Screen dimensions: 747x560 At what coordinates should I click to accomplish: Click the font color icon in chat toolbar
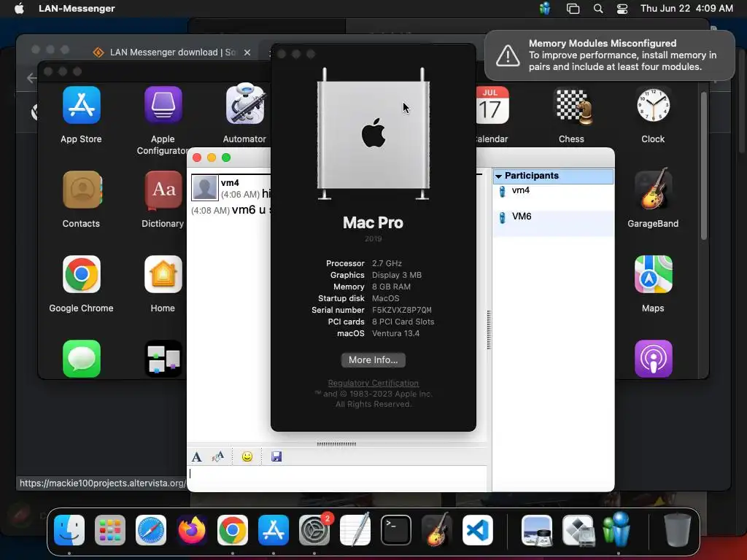pyautogui.click(x=217, y=456)
